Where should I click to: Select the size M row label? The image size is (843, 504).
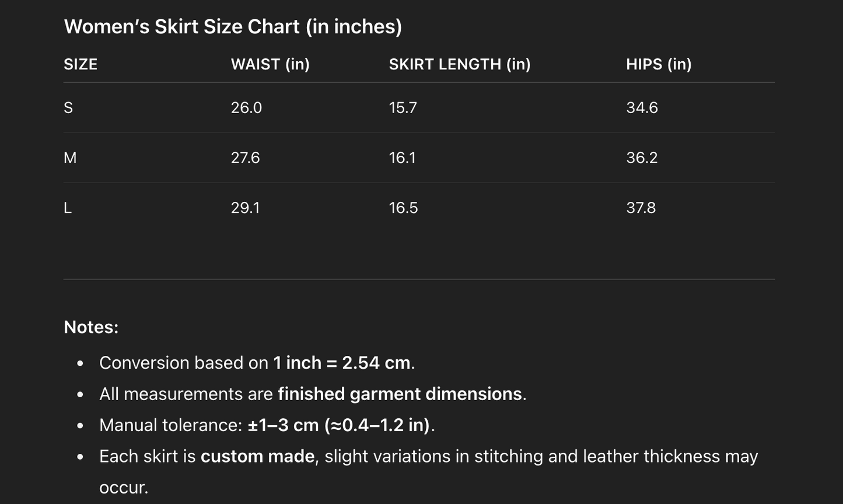70,158
